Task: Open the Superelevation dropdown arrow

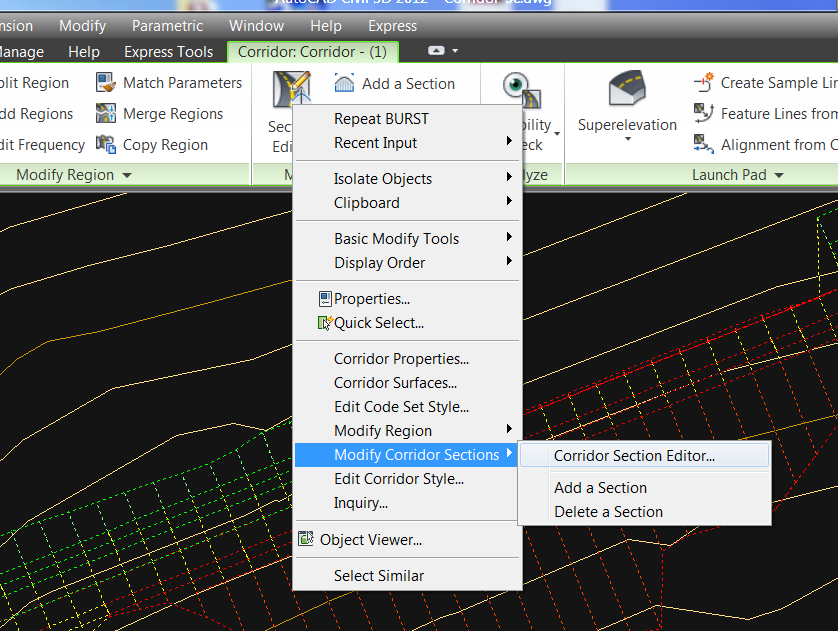Action: pyautogui.click(x=627, y=140)
